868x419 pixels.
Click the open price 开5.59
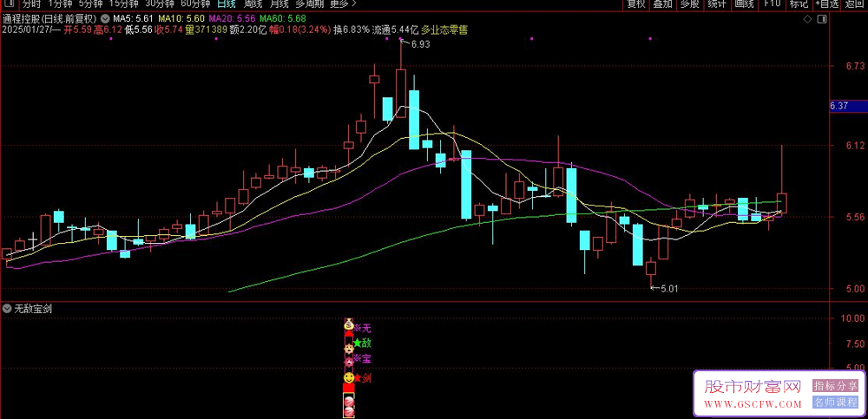[78, 29]
